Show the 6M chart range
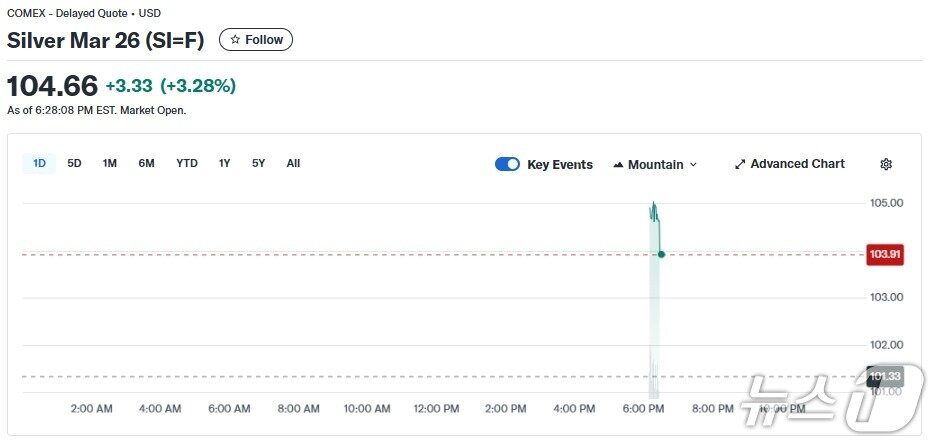The image size is (938, 446). (x=146, y=163)
